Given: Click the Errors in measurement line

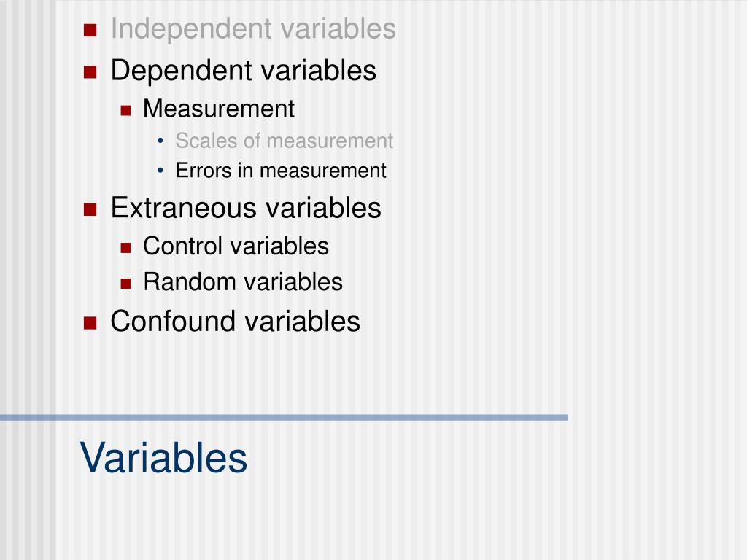Looking at the screenshot, I should pos(281,171).
